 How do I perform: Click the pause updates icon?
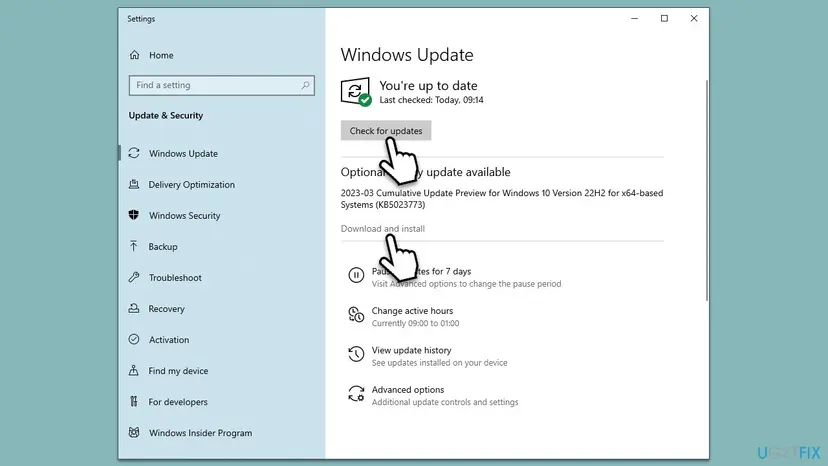click(356, 275)
